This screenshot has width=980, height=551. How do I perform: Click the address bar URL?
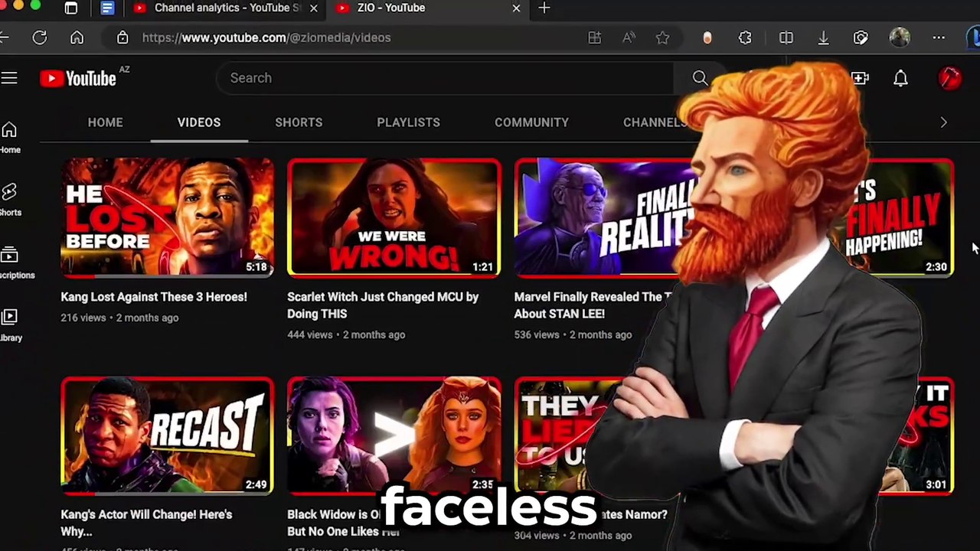[266, 37]
